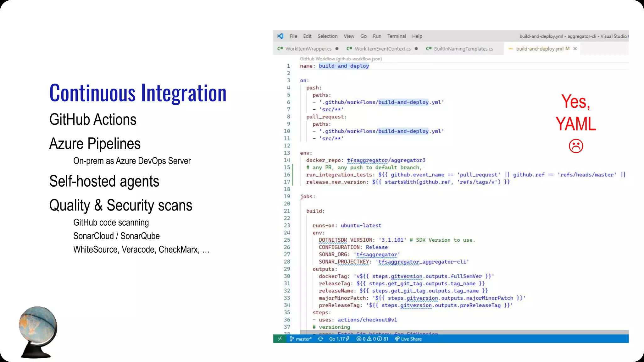Viewport: 644px width, 362px height.
Task: Open the Terminal menu
Action: tap(397, 36)
